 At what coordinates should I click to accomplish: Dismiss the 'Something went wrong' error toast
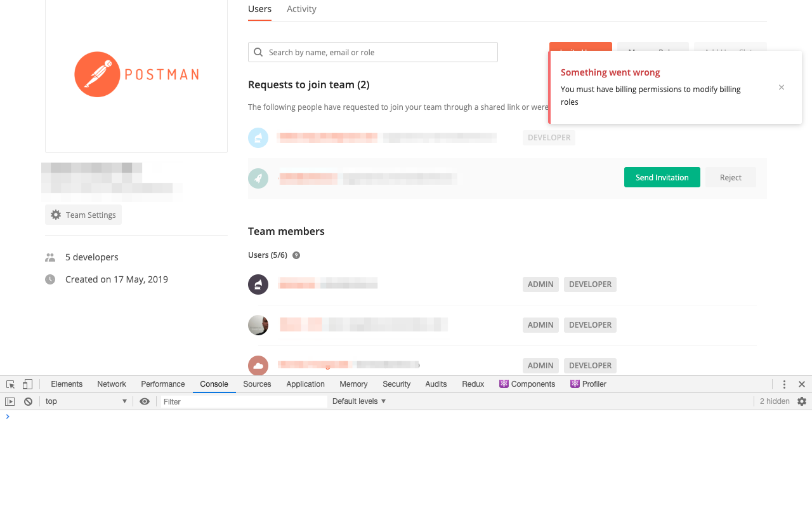point(781,87)
